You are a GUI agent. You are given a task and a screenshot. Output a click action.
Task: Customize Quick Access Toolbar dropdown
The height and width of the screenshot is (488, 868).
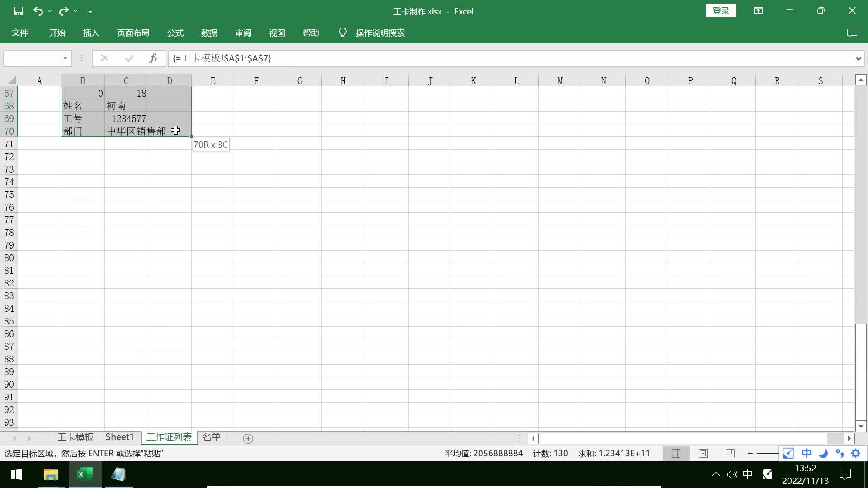(90, 11)
